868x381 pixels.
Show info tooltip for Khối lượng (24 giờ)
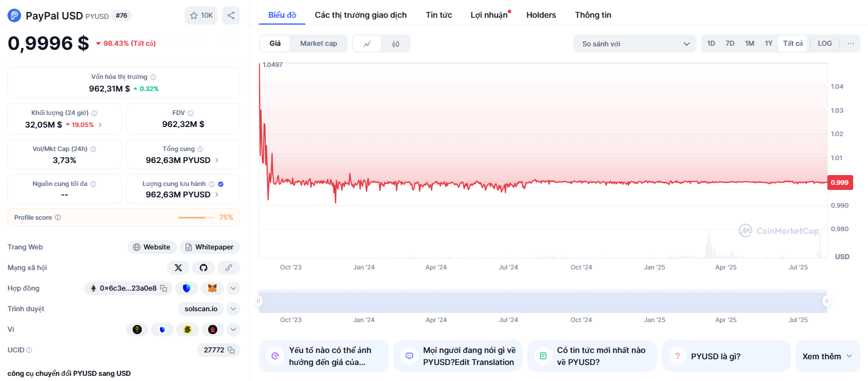pyautogui.click(x=94, y=113)
